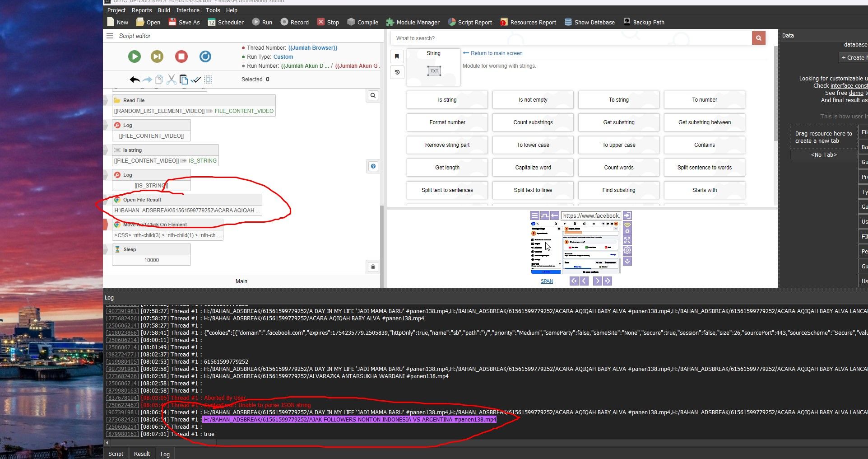Click the blue Restart script icon

click(x=205, y=56)
